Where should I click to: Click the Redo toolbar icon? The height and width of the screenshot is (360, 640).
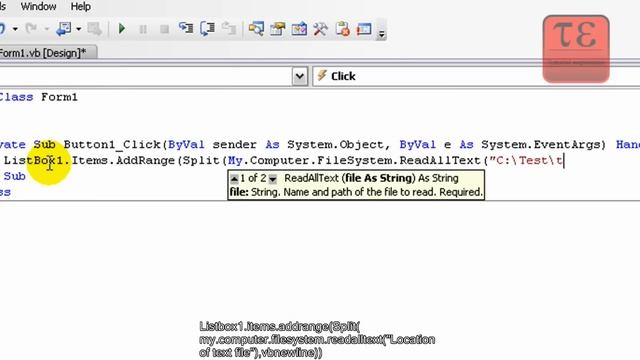[x=31, y=29]
